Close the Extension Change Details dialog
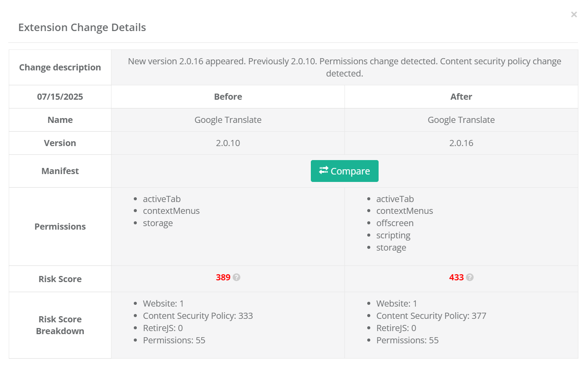Screen dimensions: 588x377 point(574,15)
